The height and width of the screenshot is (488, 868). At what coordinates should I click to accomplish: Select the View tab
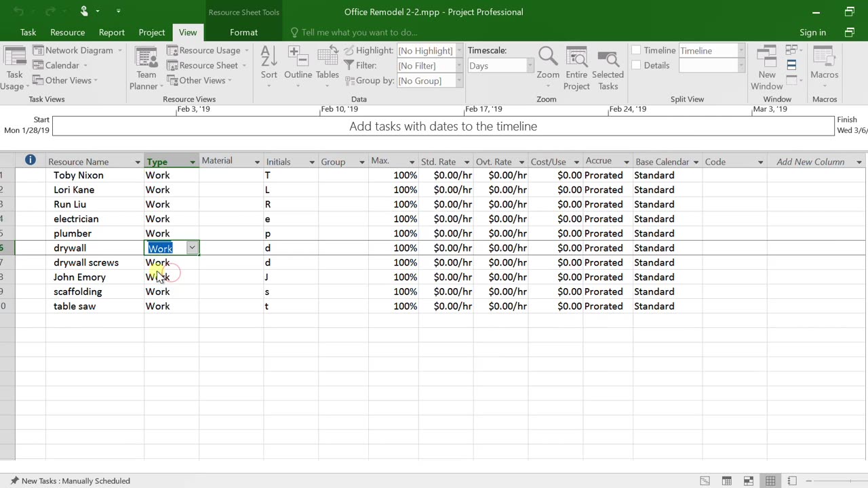188,33
